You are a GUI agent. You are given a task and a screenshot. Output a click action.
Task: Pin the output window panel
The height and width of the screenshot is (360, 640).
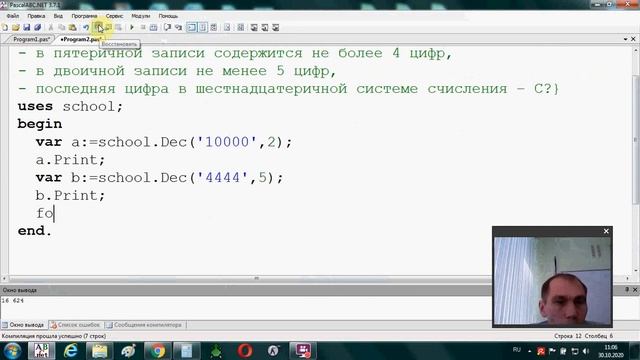[x=627, y=289]
